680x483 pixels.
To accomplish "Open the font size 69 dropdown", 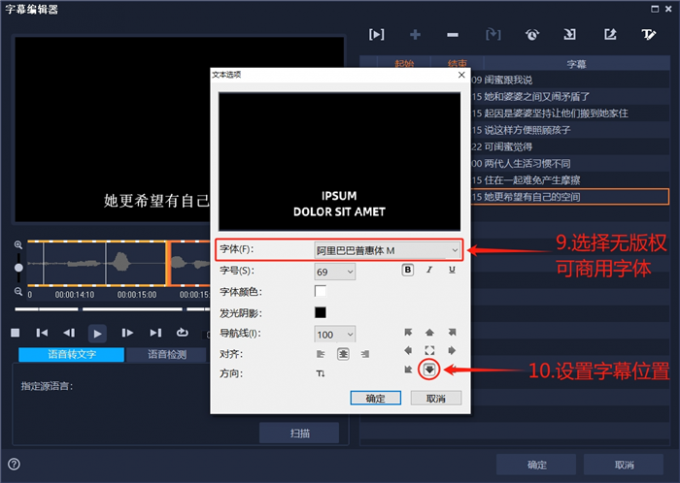I will (x=335, y=272).
